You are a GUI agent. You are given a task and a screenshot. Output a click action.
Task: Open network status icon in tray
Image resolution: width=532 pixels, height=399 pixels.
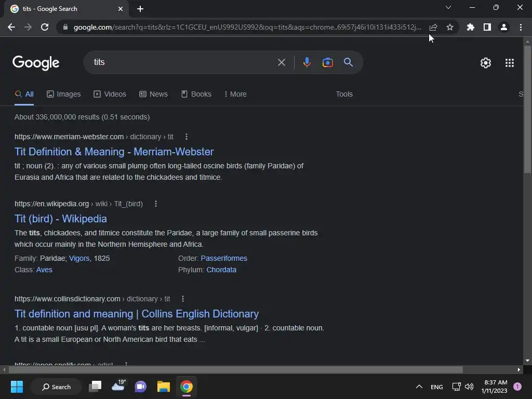pos(456,387)
